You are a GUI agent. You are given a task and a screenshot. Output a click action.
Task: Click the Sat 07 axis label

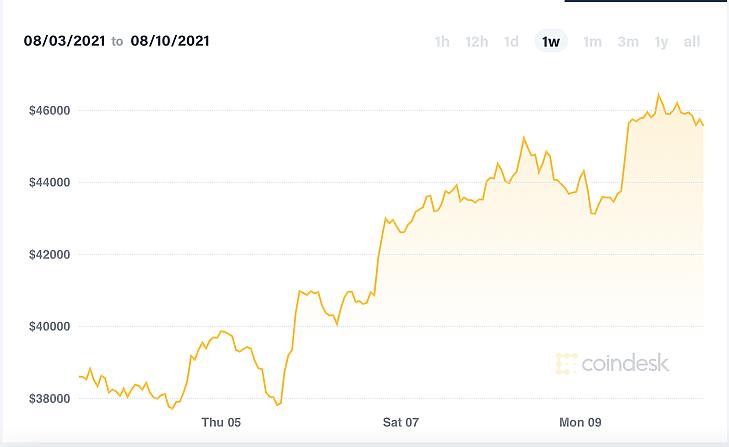[x=401, y=422]
